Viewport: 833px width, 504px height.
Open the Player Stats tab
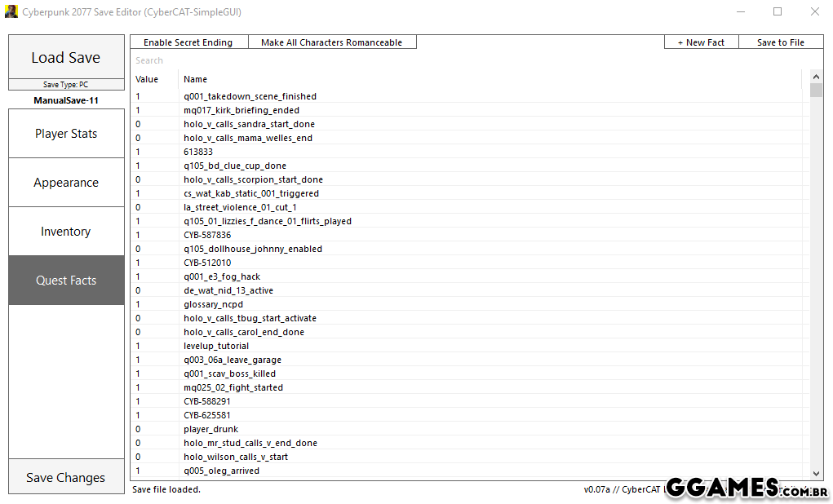pos(65,134)
